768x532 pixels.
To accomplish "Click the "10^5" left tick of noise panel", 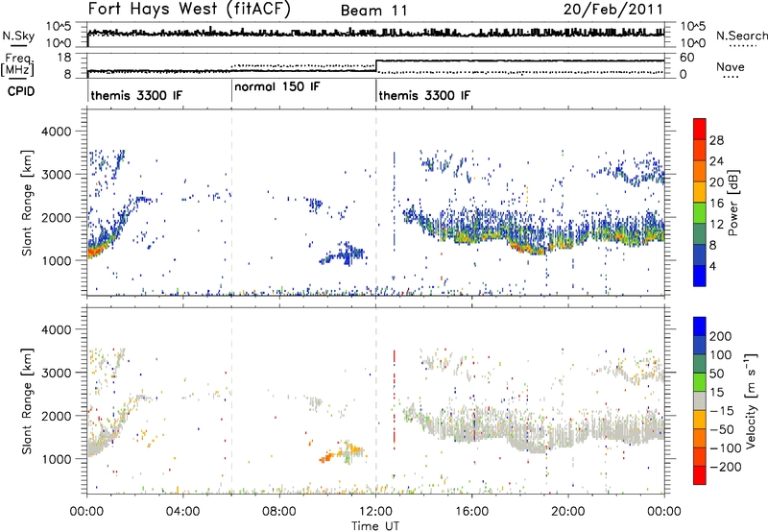I will (x=58, y=26).
